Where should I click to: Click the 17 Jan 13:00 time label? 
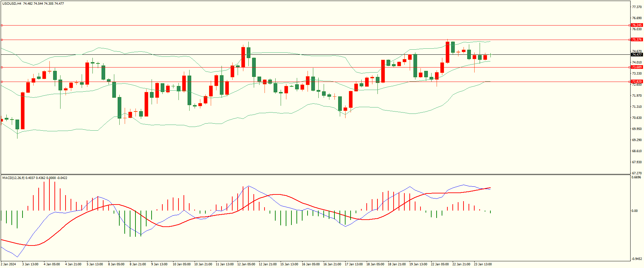tap(354, 264)
